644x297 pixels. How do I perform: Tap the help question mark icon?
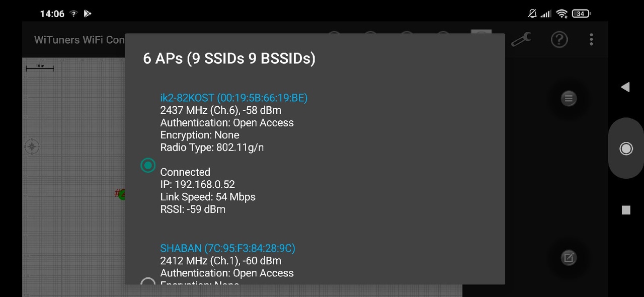point(559,39)
